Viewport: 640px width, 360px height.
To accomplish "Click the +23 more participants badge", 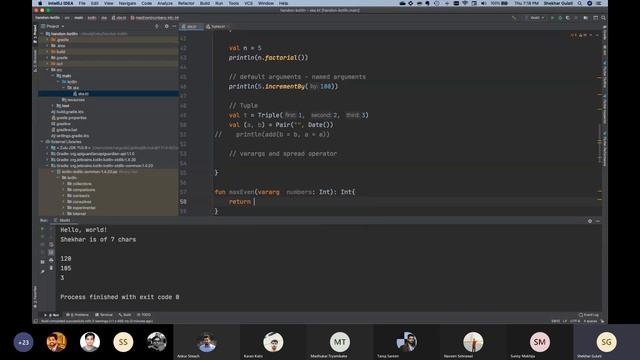I will tap(23, 342).
